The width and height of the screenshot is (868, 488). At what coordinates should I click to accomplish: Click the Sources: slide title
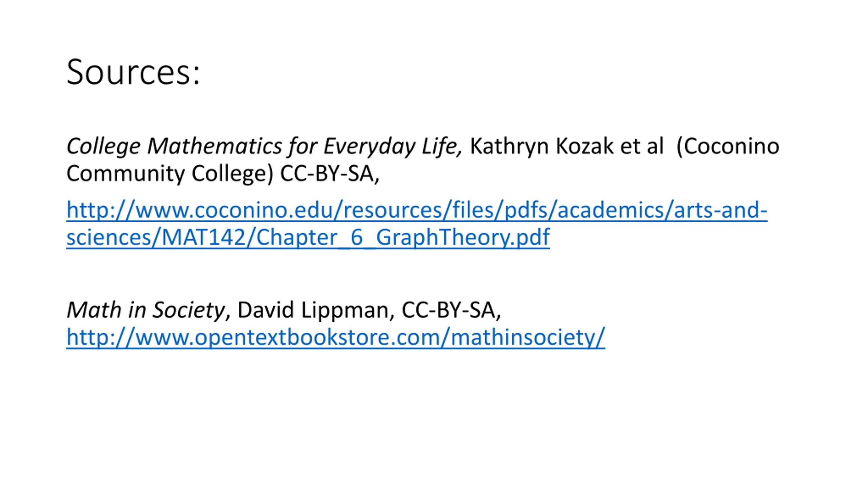(134, 72)
